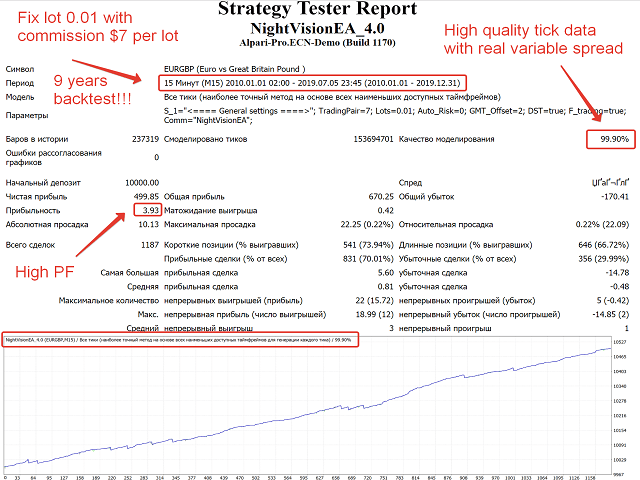Screen dimensions: 640x480
Task: Click the M15 period date range box
Action: tap(312, 83)
